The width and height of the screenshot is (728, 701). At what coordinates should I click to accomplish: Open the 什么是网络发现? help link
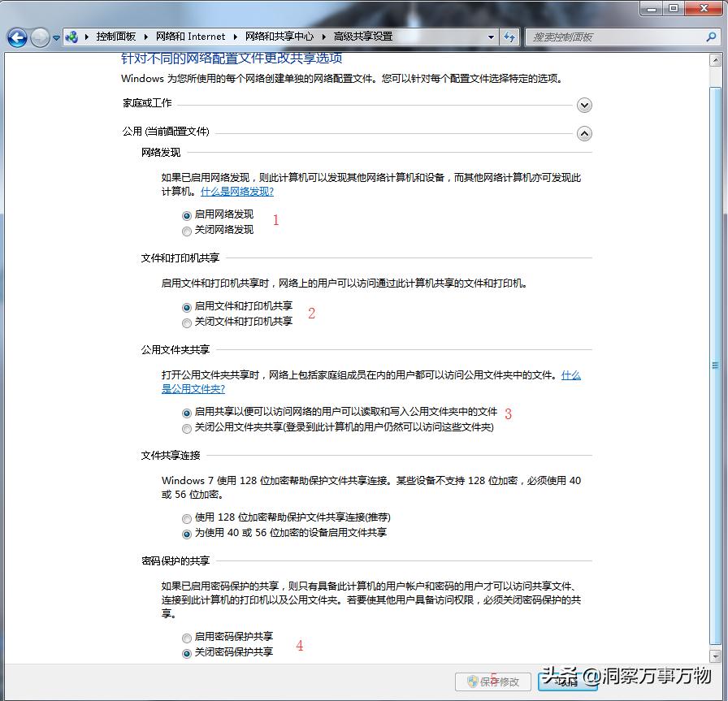pos(236,191)
